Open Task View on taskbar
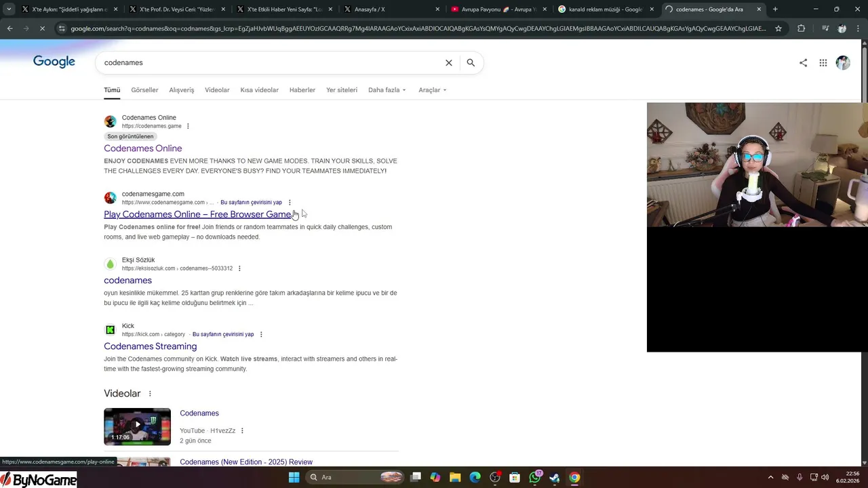Viewport: 868px width, 488px height. (x=416, y=477)
